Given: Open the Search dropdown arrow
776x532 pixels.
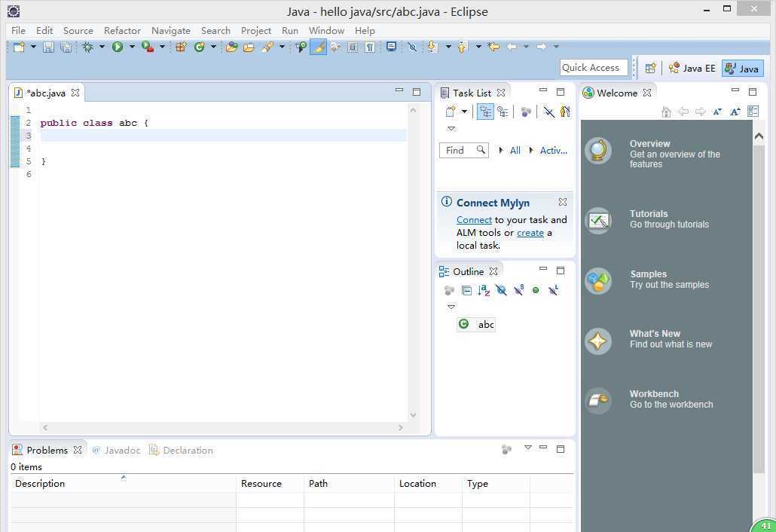Looking at the screenshot, I should [x=282, y=47].
